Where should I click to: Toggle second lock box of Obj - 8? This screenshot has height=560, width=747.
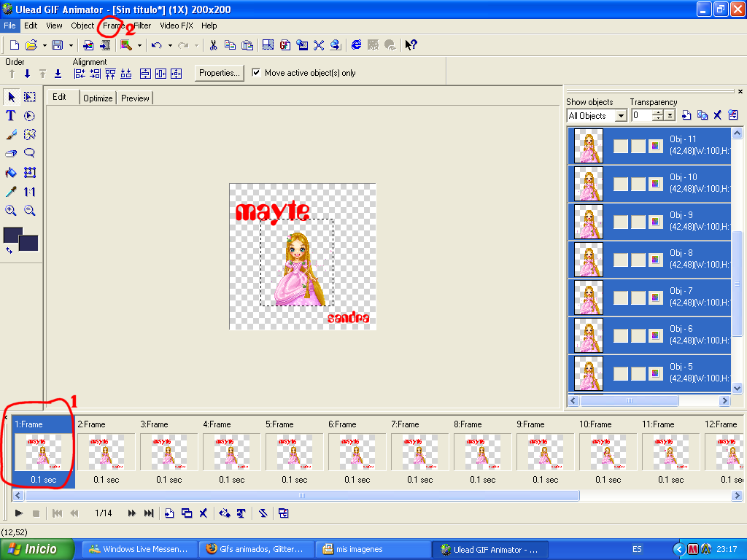coord(638,260)
